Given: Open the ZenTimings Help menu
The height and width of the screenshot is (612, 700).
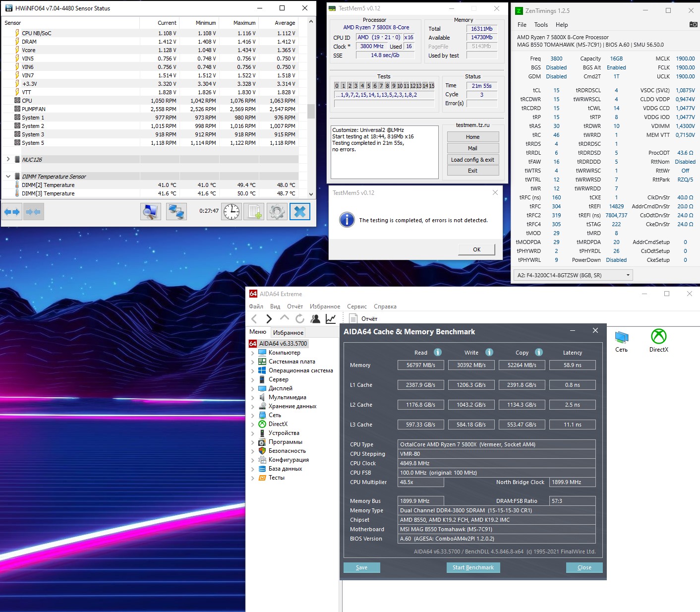Looking at the screenshot, I should (x=562, y=24).
